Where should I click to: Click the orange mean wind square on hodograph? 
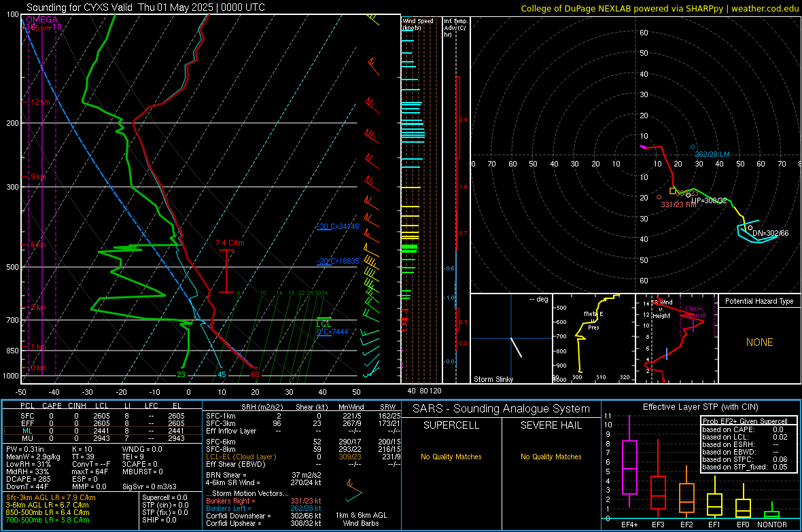tap(673, 192)
